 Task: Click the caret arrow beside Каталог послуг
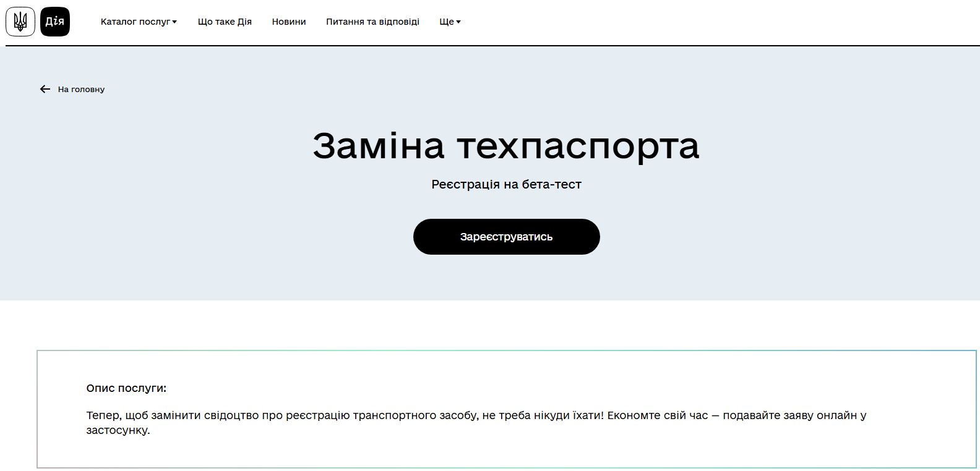174,22
